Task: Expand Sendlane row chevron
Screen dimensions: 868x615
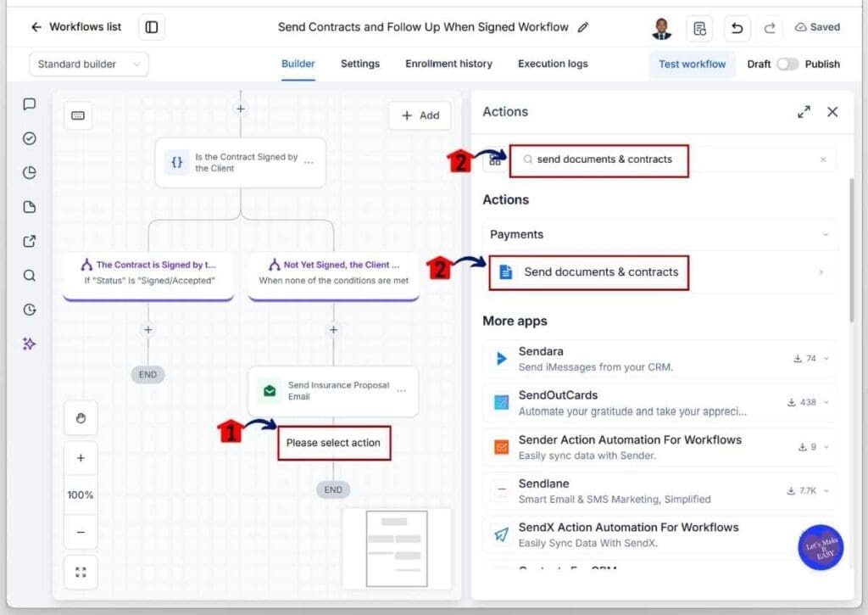Action: click(826, 490)
